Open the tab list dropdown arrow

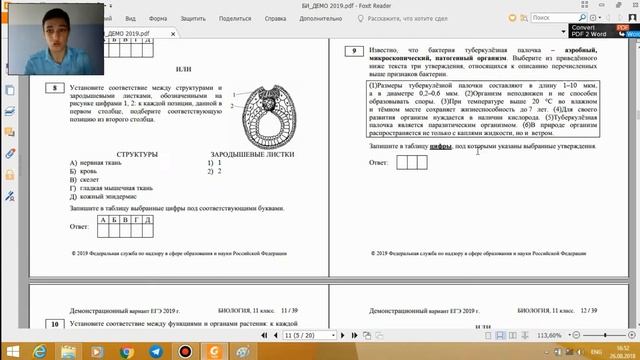point(564,31)
